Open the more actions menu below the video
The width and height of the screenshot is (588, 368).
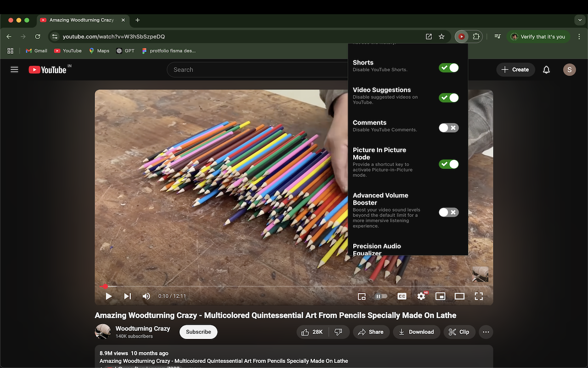486,332
